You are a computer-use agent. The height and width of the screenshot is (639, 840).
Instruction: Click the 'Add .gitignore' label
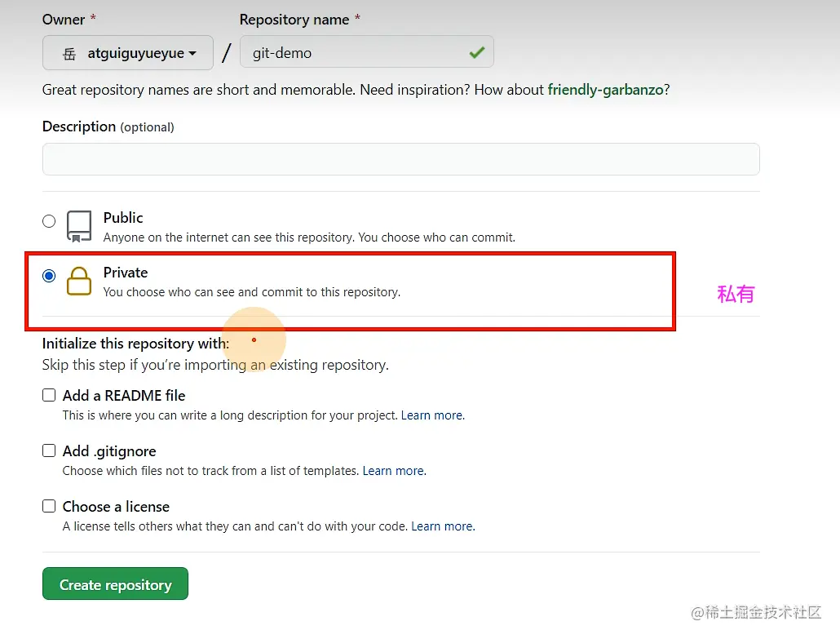(109, 451)
